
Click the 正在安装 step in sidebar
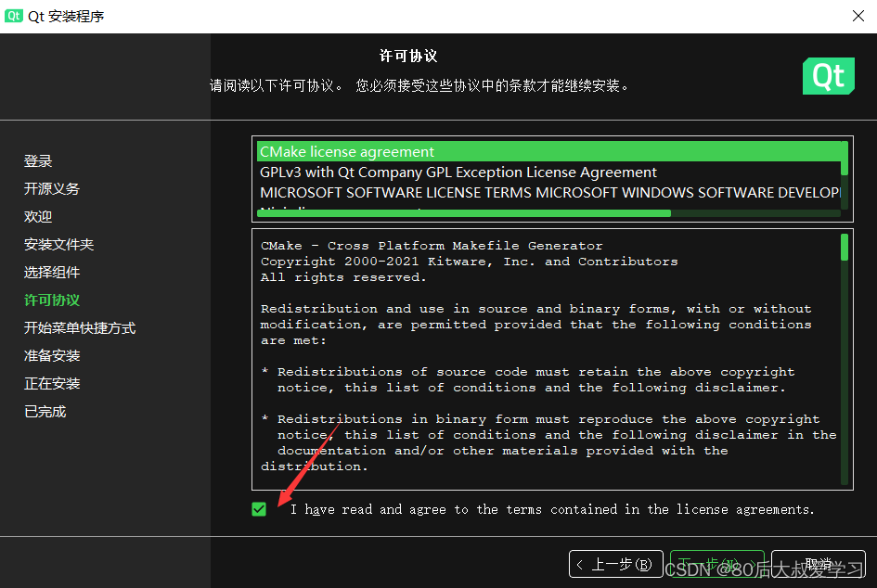click(52, 384)
